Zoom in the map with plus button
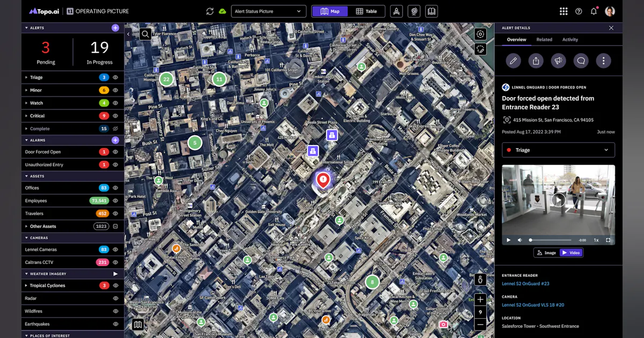This screenshot has width=644, height=338. pyautogui.click(x=480, y=299)
